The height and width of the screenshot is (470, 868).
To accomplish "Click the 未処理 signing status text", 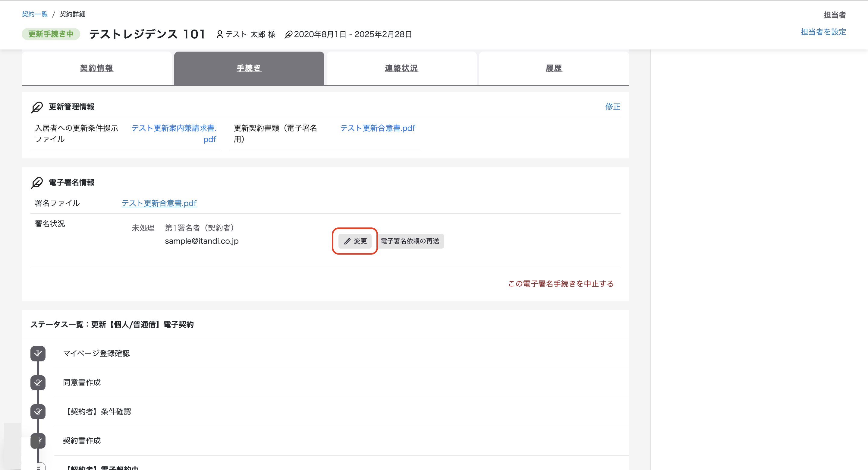I will [143, 228].
